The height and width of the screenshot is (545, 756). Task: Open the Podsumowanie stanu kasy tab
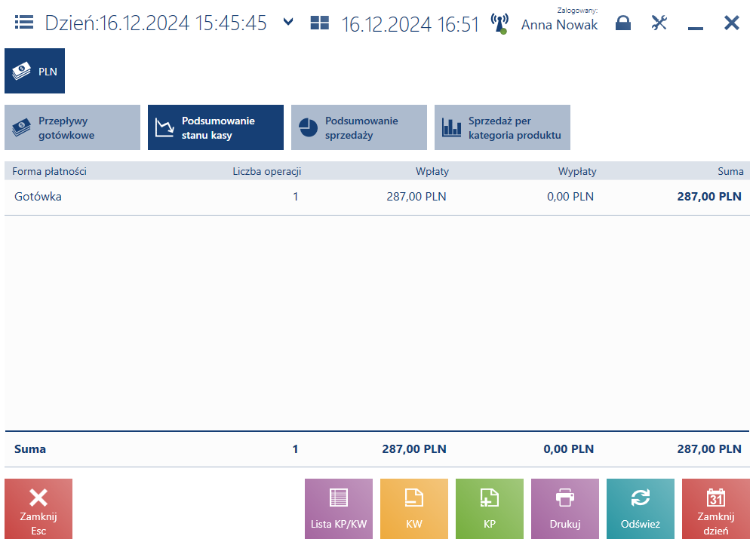[x=216, y=127]
